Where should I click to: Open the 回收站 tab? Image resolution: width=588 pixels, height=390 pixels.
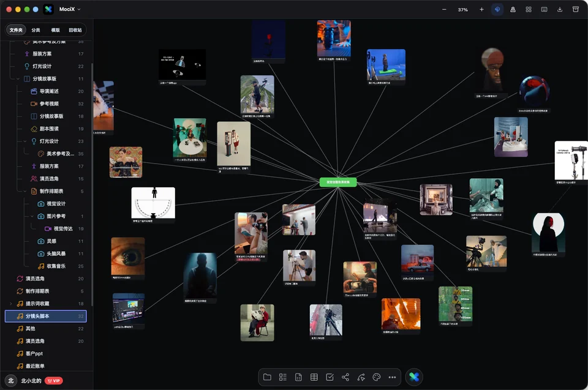click(x=75, y=30)
